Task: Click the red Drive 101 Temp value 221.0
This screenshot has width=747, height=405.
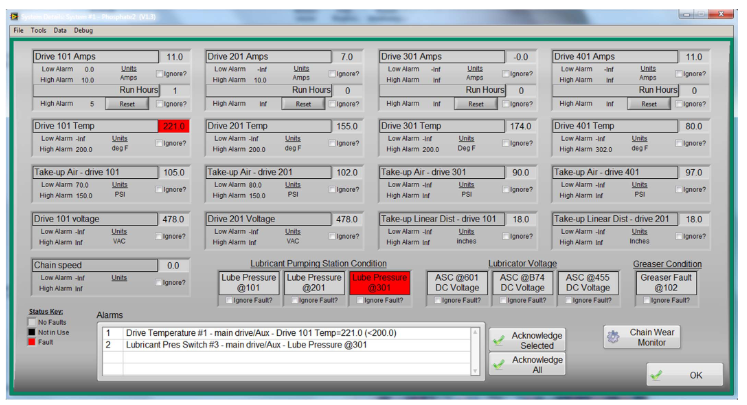Action: click(x=173, y=126)
